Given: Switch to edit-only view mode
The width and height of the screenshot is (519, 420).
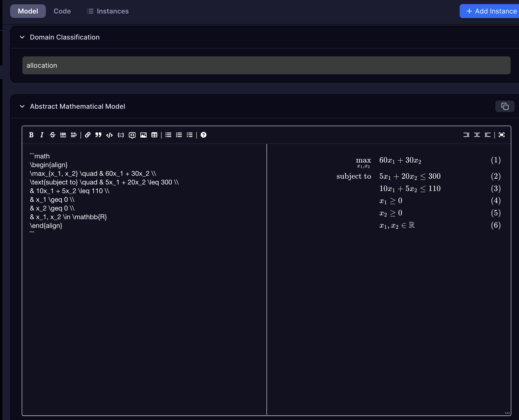Looking at the screenshot, I should 466,135.
